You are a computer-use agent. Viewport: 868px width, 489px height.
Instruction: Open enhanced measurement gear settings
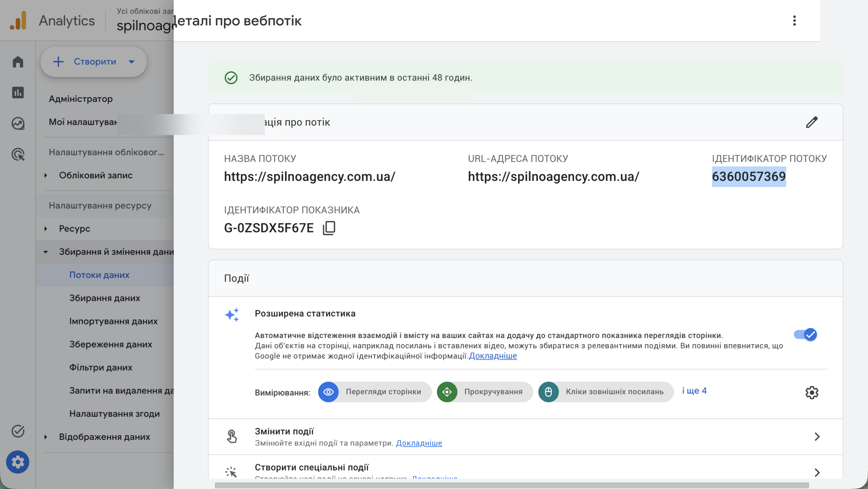pos(812,392)
